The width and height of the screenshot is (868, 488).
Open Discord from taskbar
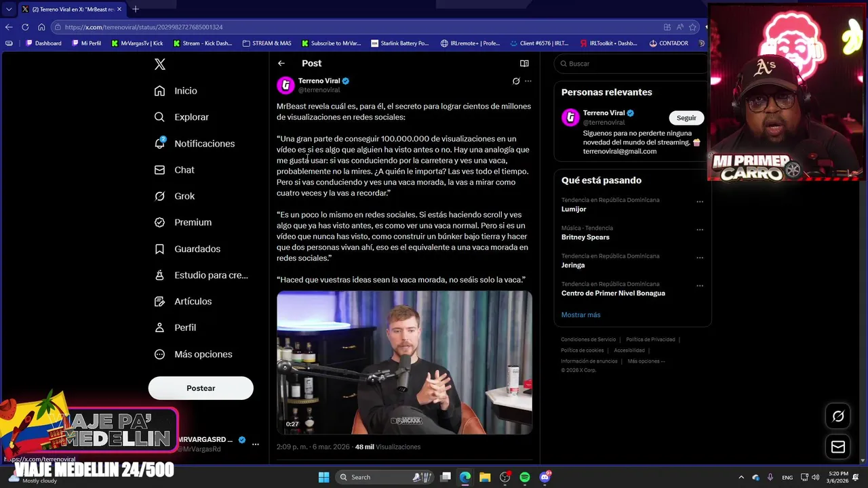[545, 477]
